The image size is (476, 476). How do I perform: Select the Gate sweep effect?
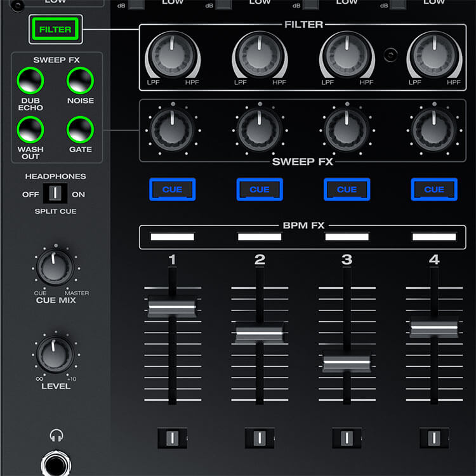pos(80,129)
